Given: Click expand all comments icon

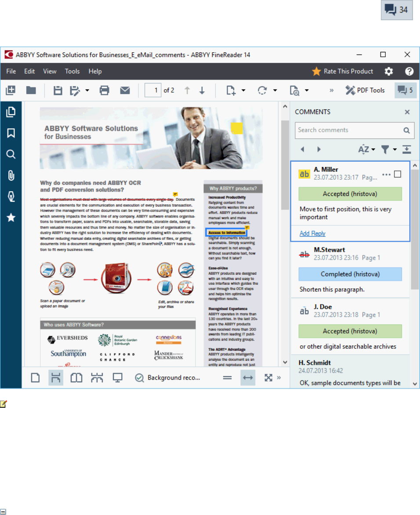Looking at the screenshot, I should 407,149.
